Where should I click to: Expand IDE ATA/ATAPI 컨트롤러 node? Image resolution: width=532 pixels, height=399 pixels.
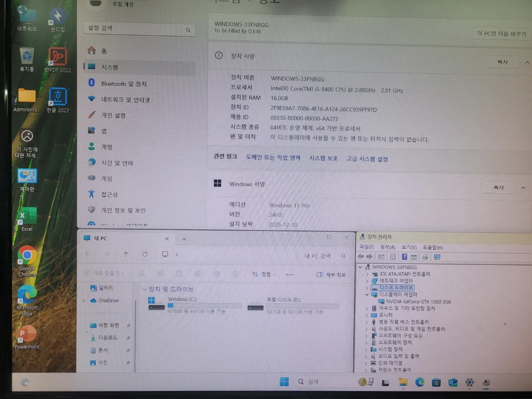pos(367,274)
